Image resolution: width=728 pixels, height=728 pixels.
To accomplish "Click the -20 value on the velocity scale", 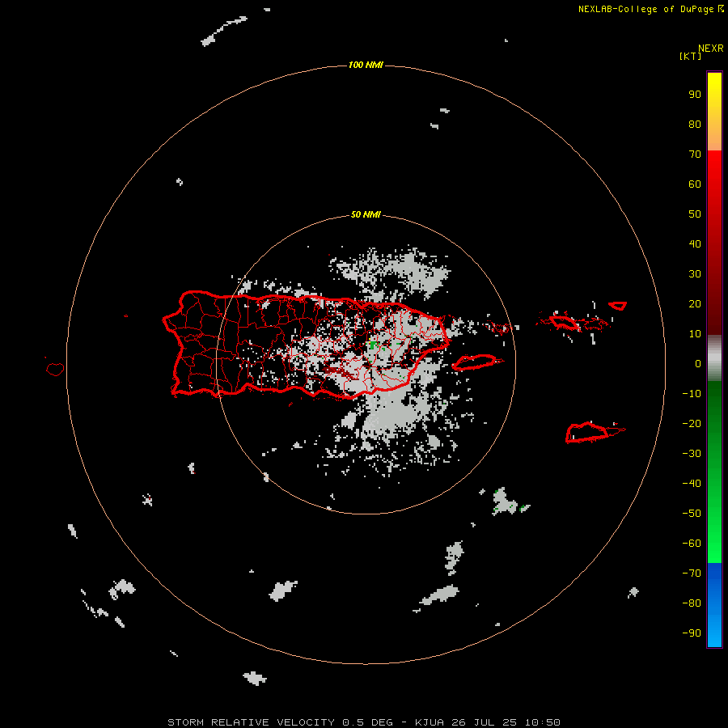I will pos(692,424).
